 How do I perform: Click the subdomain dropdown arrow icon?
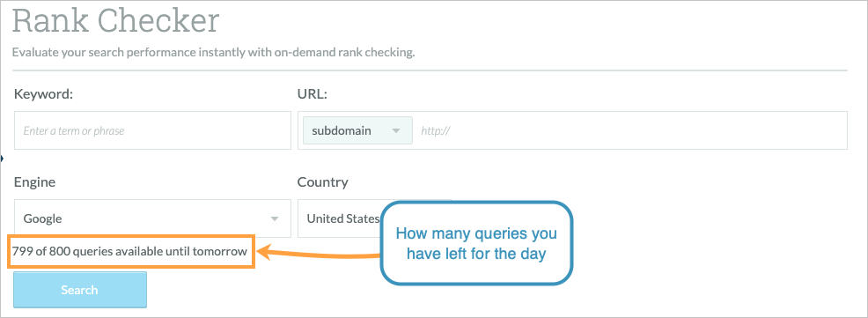click(396, 131)
